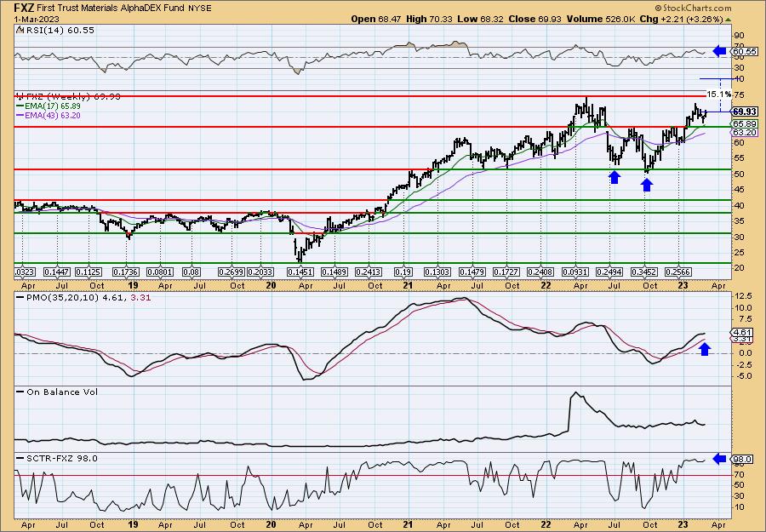Click the 12.5 PMO axis label

(745, 296)
